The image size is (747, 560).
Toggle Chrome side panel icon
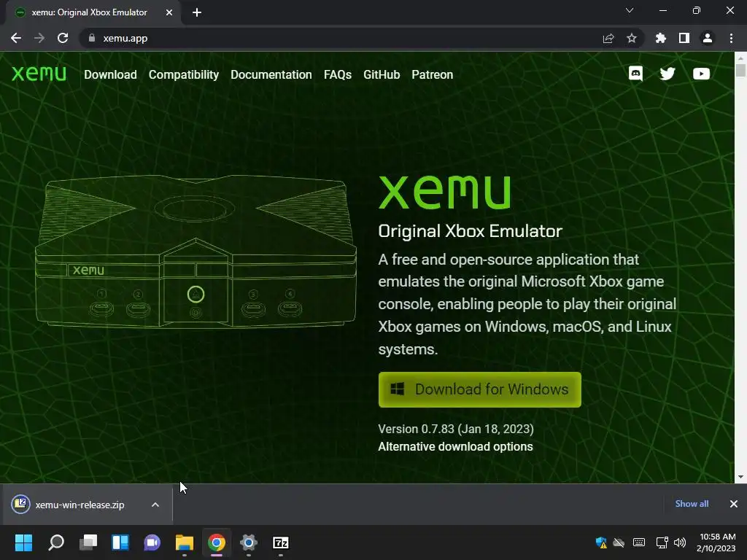tap(684, 38)
